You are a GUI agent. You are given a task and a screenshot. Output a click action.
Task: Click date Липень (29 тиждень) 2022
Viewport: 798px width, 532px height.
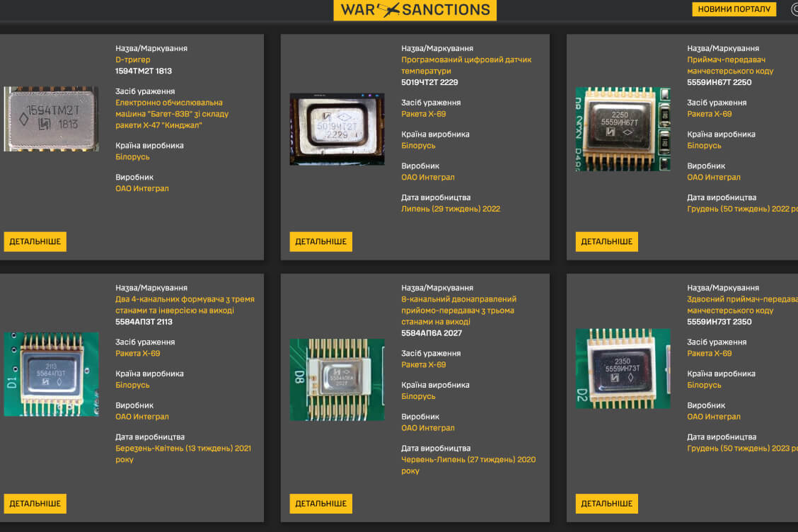(451, 208)
